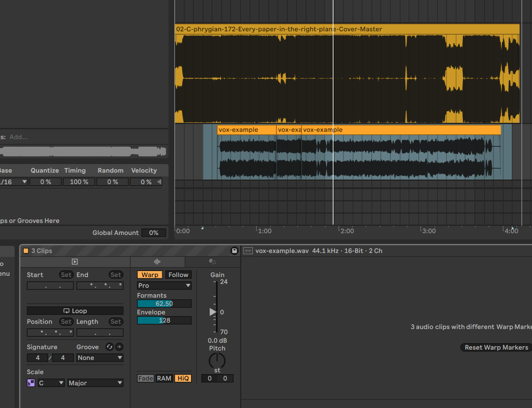
Task: Toggle the HiQ button off
Action: point(183,378)
